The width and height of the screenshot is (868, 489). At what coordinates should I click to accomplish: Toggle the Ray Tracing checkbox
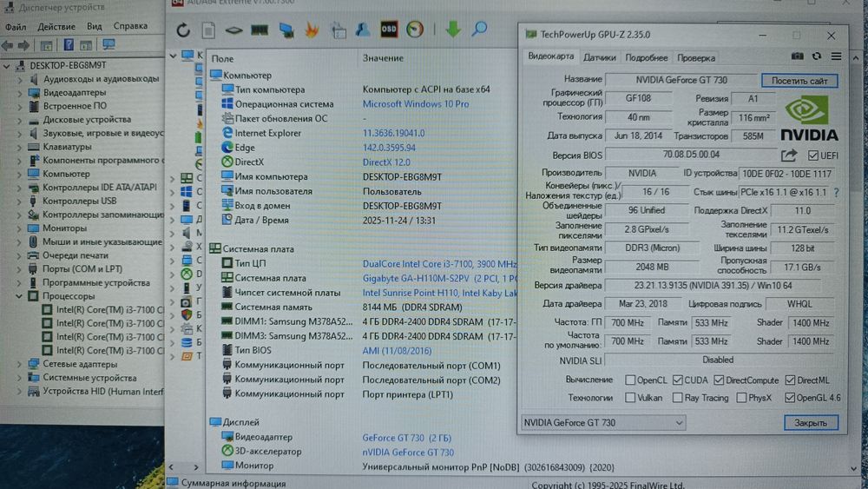678,398
